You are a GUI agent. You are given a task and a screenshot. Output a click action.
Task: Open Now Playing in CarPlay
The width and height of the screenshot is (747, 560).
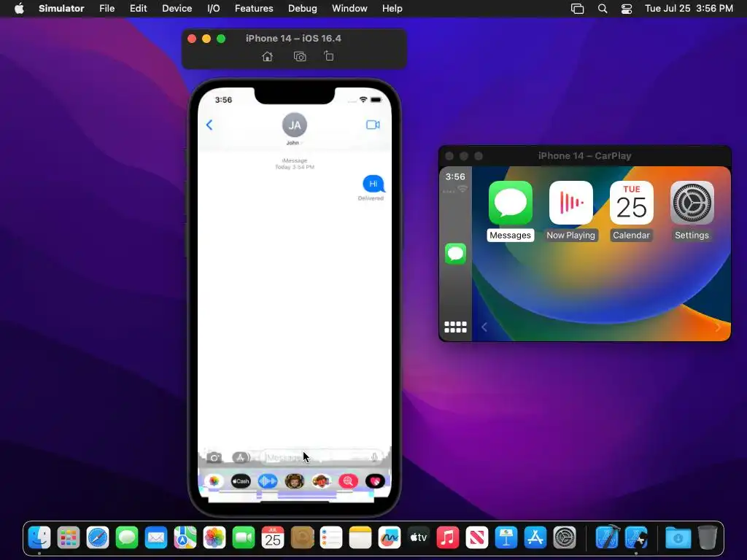[x=570, y=203]
